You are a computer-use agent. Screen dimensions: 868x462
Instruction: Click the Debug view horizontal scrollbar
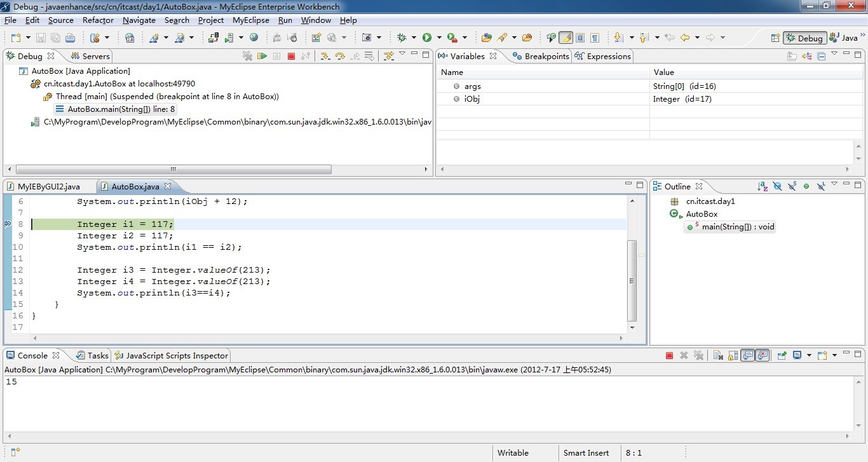tap(173, 170)
